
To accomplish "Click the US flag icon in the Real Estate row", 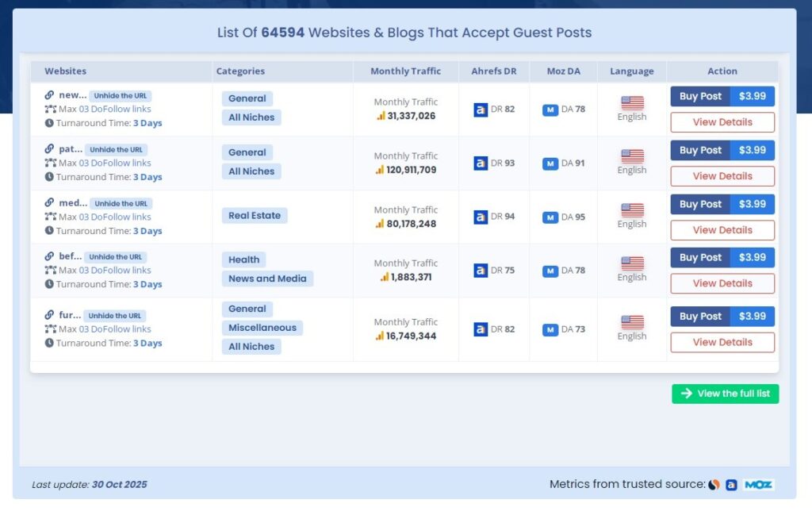I will pyautogui.click(x=632, y=210).
